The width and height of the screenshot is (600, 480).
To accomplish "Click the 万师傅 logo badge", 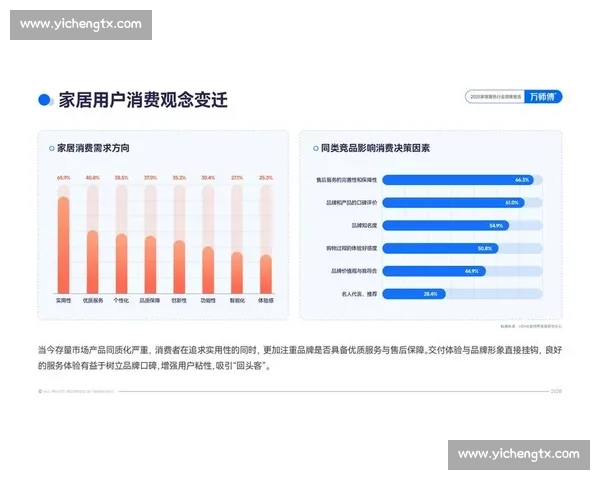I will (x=543, y=97).
